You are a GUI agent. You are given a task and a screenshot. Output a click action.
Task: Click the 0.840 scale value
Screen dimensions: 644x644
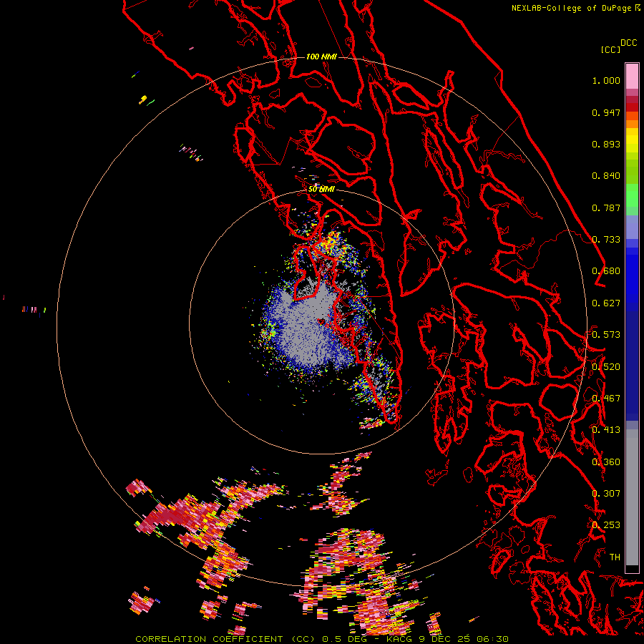[x=606, y=176]
